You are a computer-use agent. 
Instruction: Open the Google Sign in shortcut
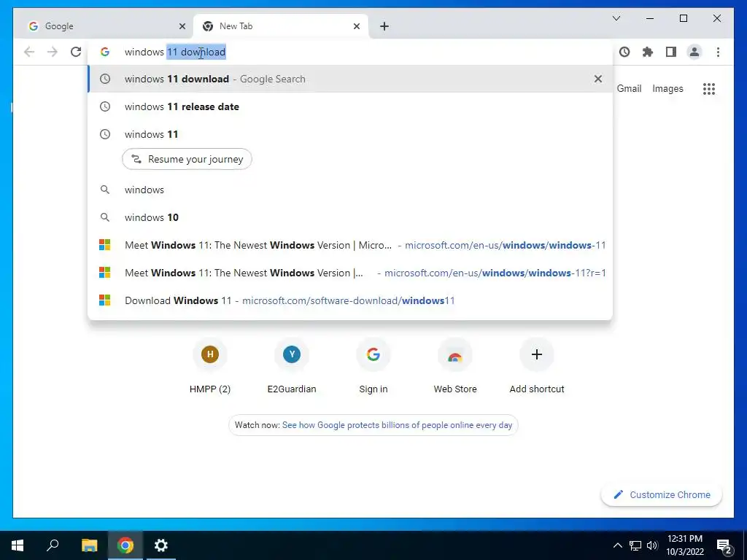373,366
